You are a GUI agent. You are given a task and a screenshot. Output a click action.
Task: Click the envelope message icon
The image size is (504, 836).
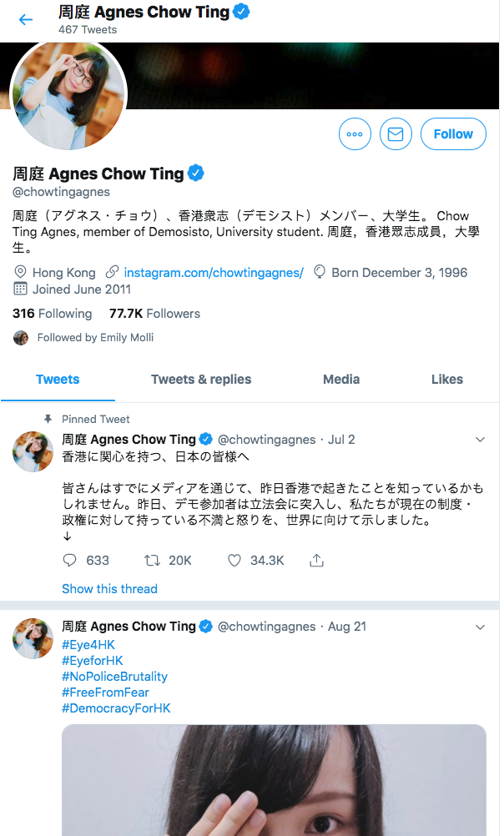(396, 133)
